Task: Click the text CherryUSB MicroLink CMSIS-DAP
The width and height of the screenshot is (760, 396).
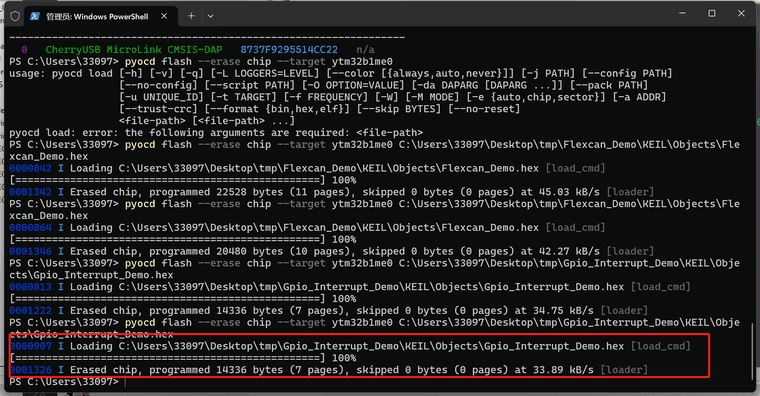Action: click(x=134, y=49)
